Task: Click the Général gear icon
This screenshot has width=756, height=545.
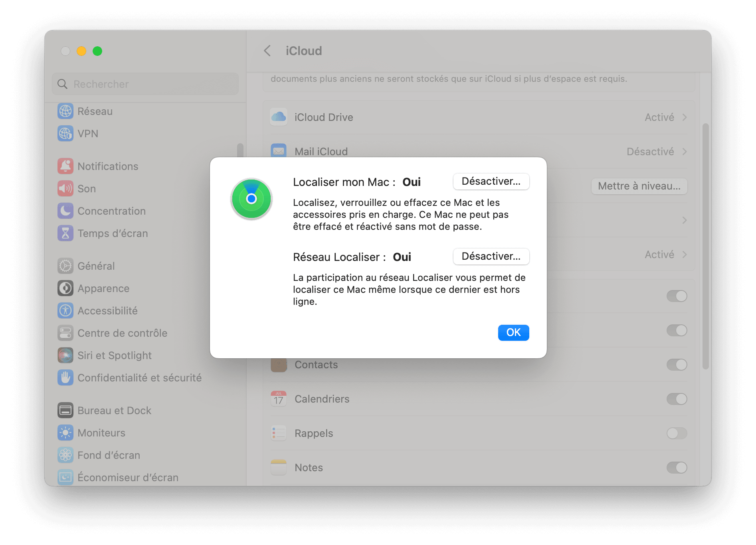Action: (x=65, y=266)
